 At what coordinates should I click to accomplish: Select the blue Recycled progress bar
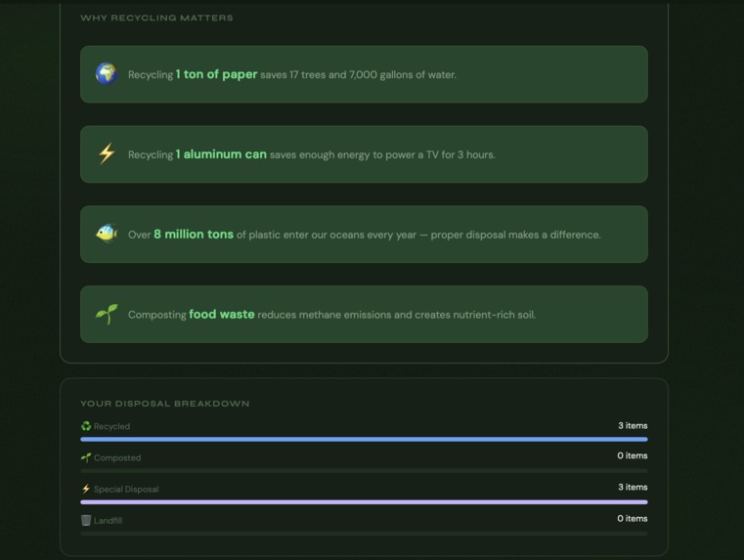click(364, 439)
